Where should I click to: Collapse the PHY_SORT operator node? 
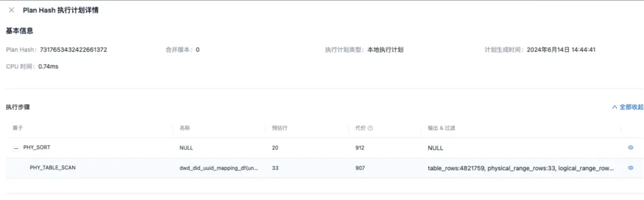16,148
